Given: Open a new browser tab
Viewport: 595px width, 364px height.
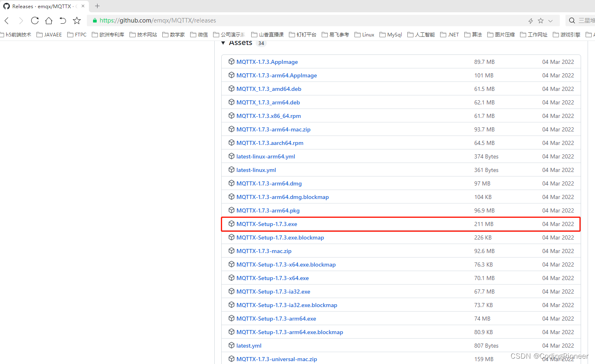Looking at the screenshot, I should [x=97, y=6].
